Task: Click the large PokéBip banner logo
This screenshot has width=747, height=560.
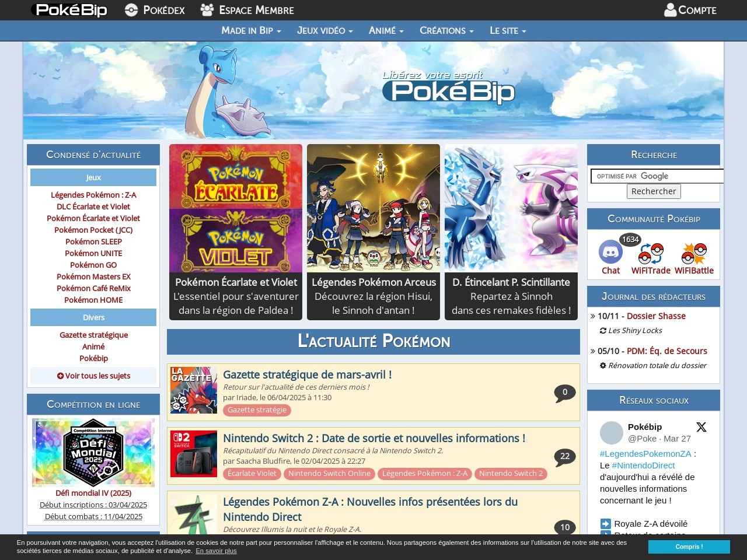Action: [x=448, y=88]
